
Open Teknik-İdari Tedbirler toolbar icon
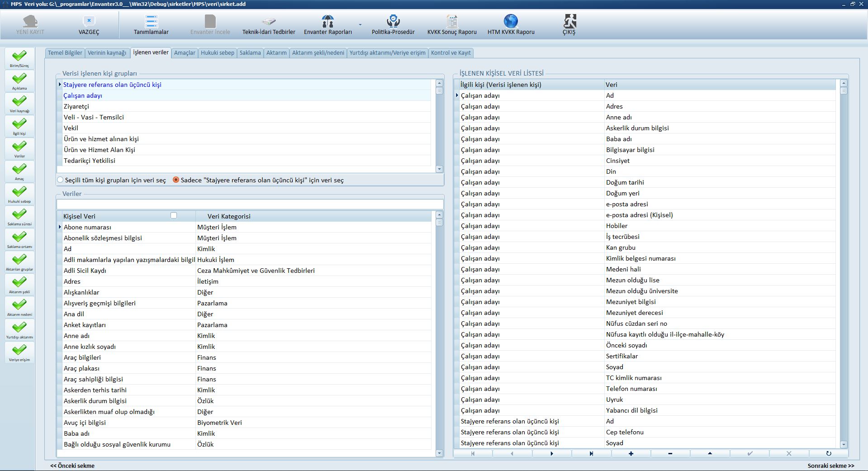(x=269, y=21)
